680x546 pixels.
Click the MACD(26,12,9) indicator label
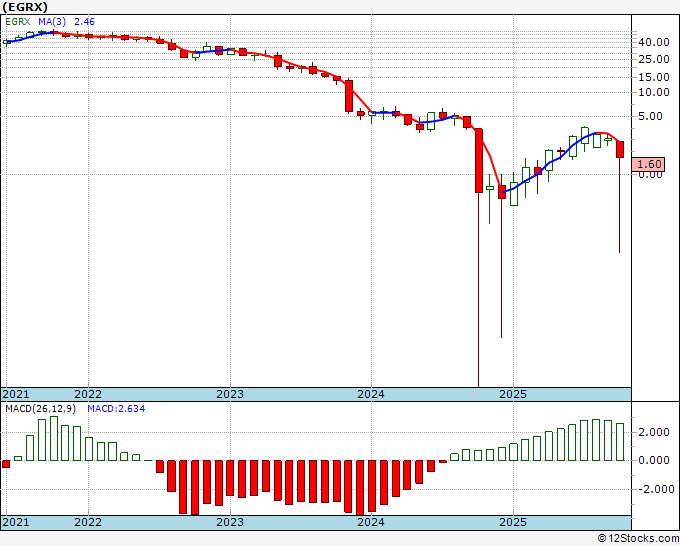40,409
